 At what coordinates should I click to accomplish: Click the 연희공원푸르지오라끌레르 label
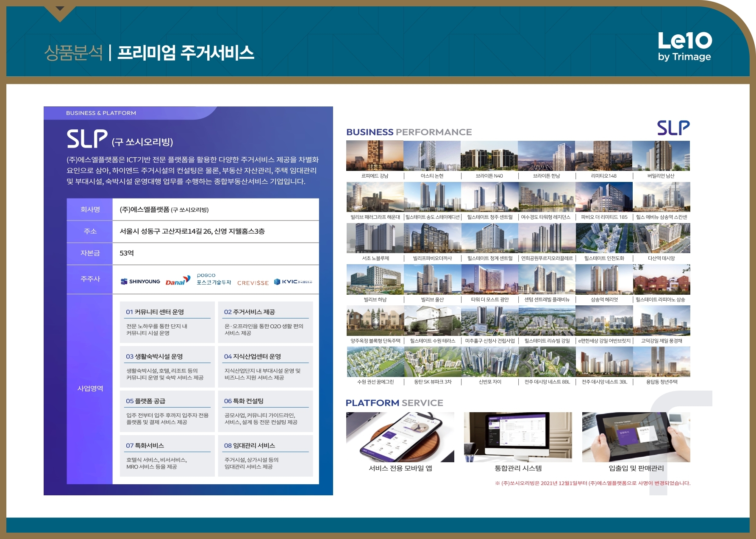click(x=547, y=258)
